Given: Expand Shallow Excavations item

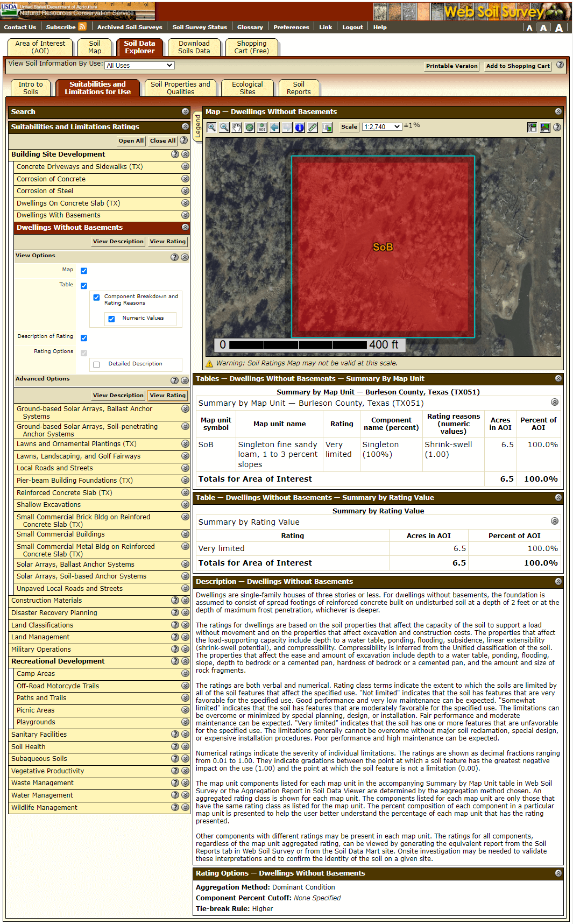Looking at the screenshot, I should tap(185, 505).
